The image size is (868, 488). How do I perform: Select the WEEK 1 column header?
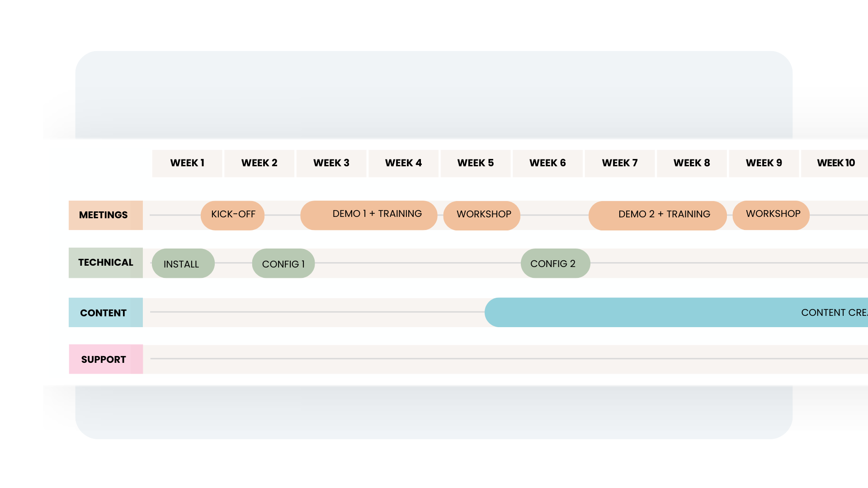187,163
